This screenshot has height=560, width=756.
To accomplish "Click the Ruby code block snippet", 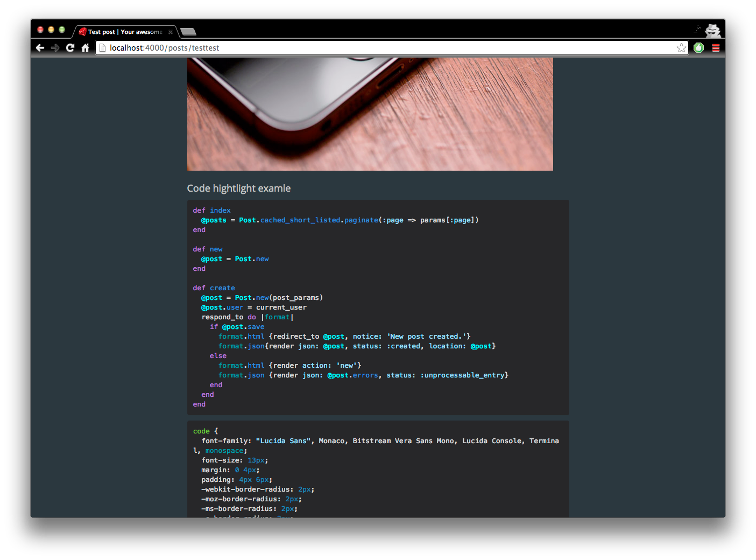I will click(x=377, y=307).
